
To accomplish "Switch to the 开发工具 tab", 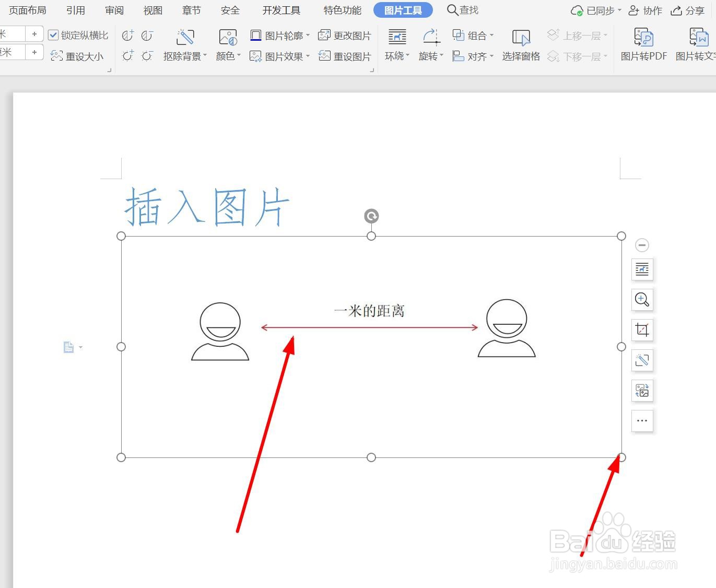I will [281, 10].
